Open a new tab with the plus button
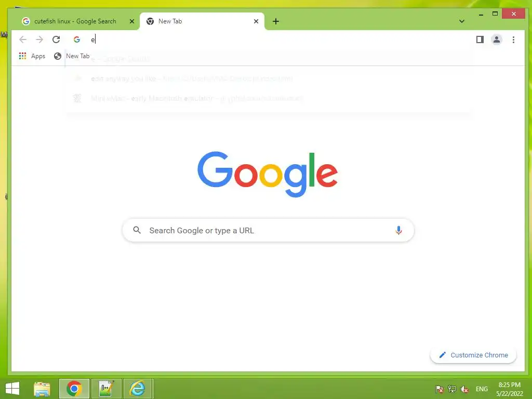 pyautogui.click(x=276, y=21)
